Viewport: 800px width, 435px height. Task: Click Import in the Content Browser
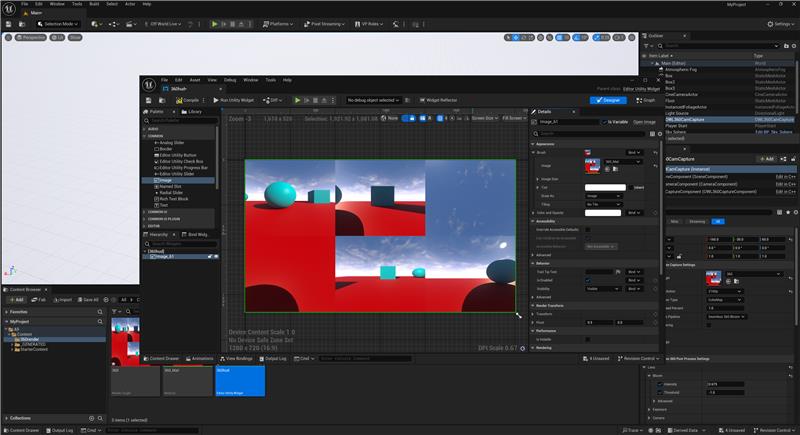(63, 300)
